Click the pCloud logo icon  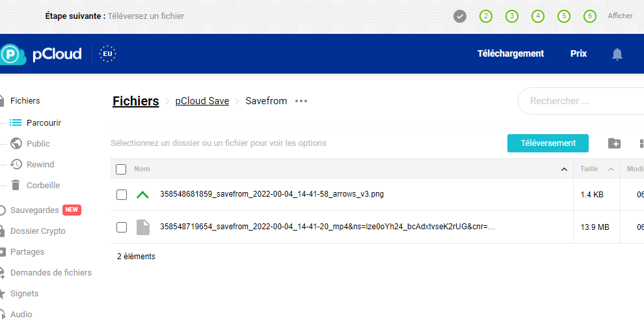coord(12,54)
